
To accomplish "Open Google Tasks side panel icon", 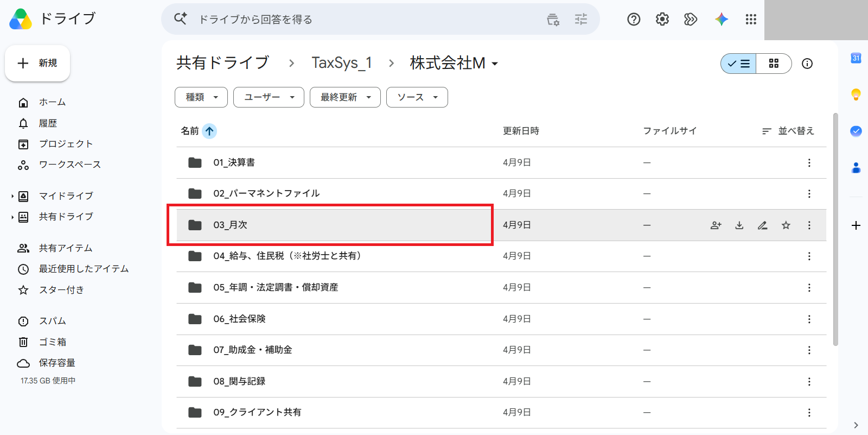I will tap(856, 131).
